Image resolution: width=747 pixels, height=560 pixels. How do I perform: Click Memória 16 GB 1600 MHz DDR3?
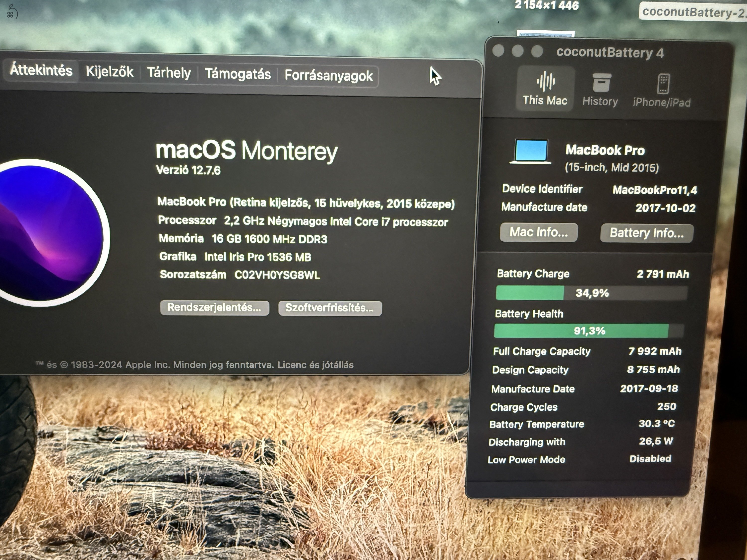pyautogui.click(x=243, y=239)
